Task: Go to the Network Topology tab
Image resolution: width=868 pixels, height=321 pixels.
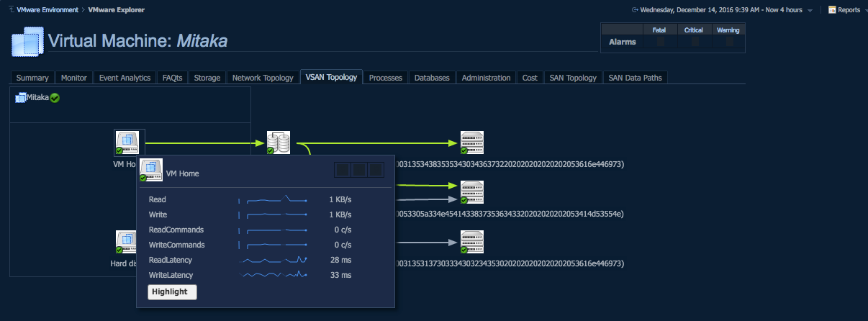Action: (263, 78)
